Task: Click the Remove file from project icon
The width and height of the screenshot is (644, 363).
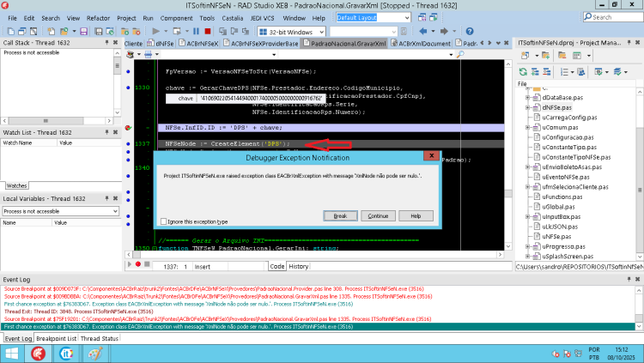Action: [x=137, y=31]
